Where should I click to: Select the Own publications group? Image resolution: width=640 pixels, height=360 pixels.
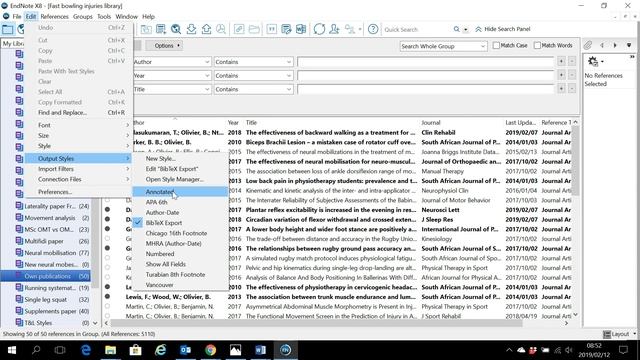point(46,276)
